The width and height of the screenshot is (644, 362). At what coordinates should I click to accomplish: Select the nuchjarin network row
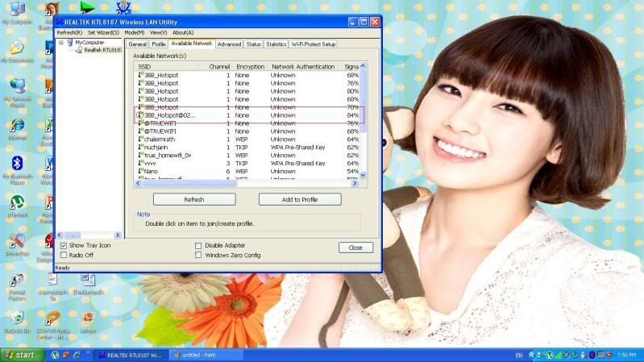coord(248,147)
